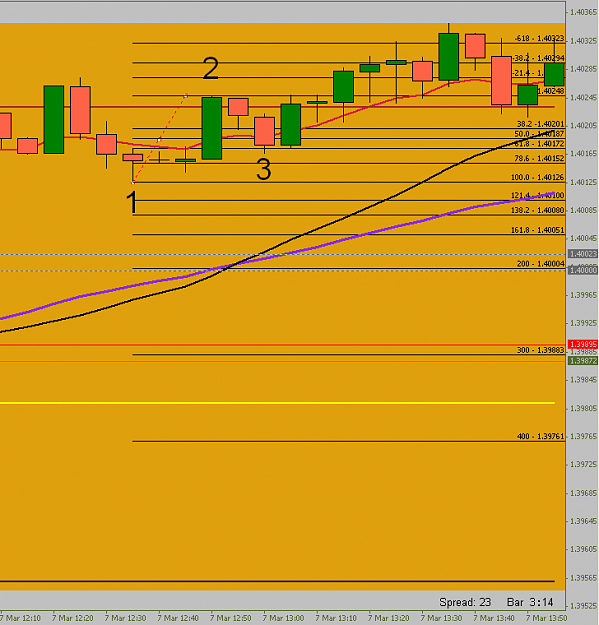Screen dimensions: 599x625
Task: Select the 200 - 1.40004 Fibonacci label
Action: pyautogui.click(x=540, y=263)
